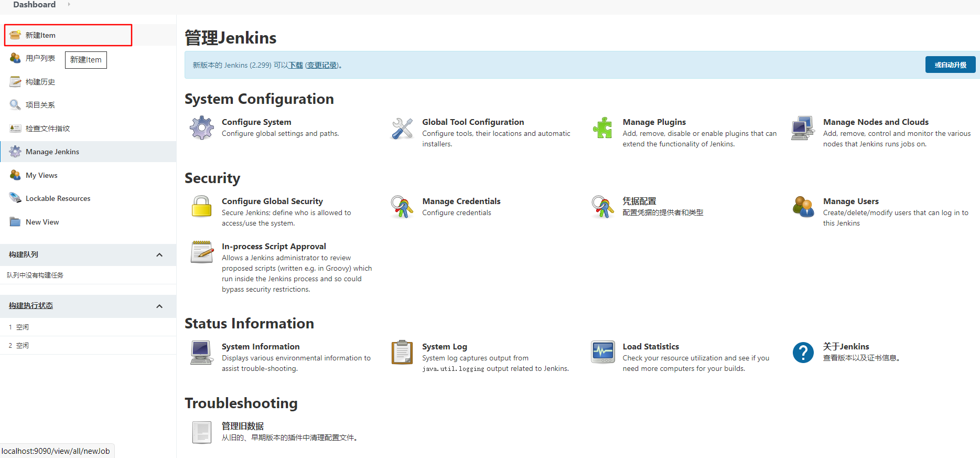Click the Manage Jenkins gear icon in sidebar

15,152
